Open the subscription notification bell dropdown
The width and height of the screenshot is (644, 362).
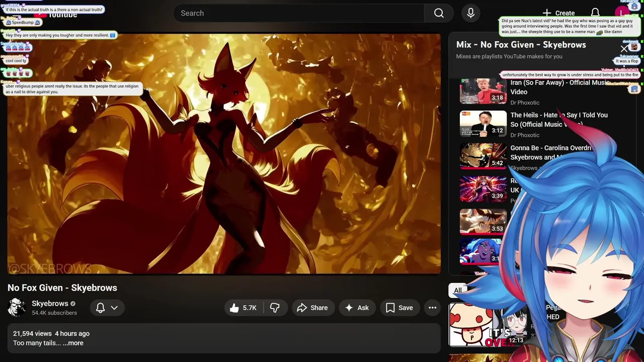pos(107,308)
